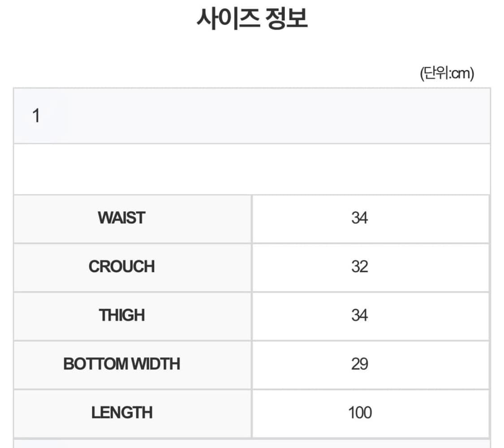Viewport: 504px width, 448px height.
Task: Select the WAIST value 34
Action: click(359, 218)
